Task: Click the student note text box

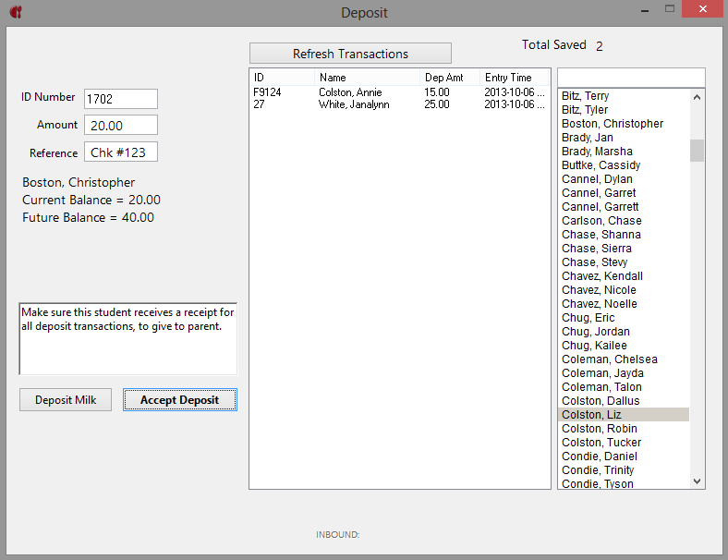Action: click(x=128, y=339)
